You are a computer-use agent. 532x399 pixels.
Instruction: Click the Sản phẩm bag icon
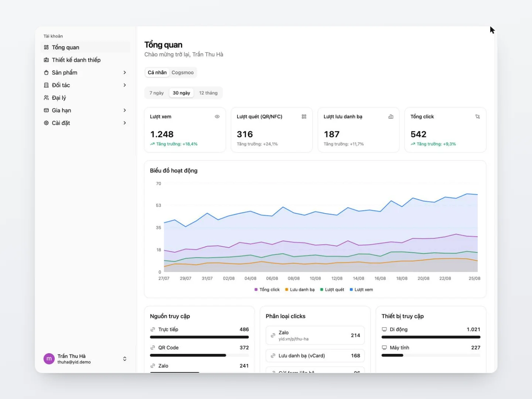[46, 72]
